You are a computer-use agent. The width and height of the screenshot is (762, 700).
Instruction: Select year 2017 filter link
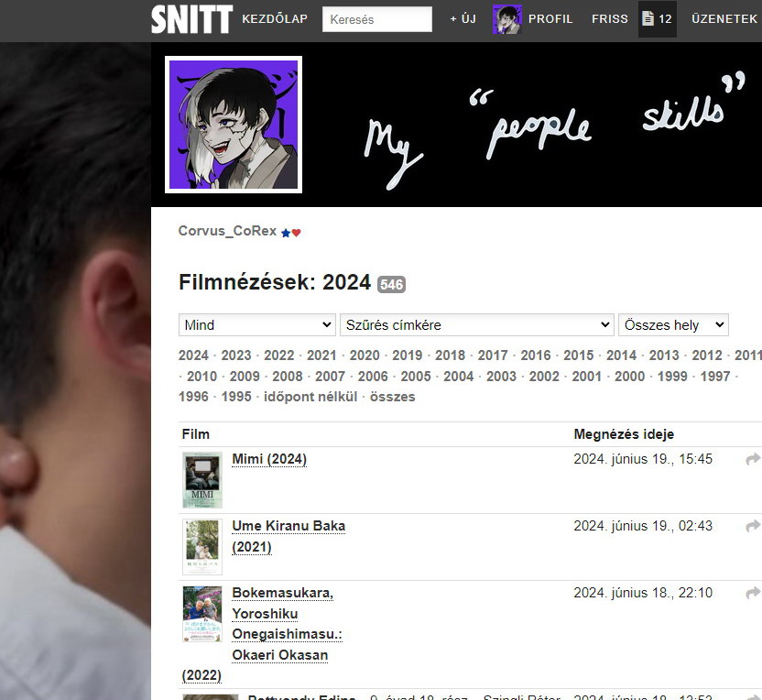click(493, 355)
